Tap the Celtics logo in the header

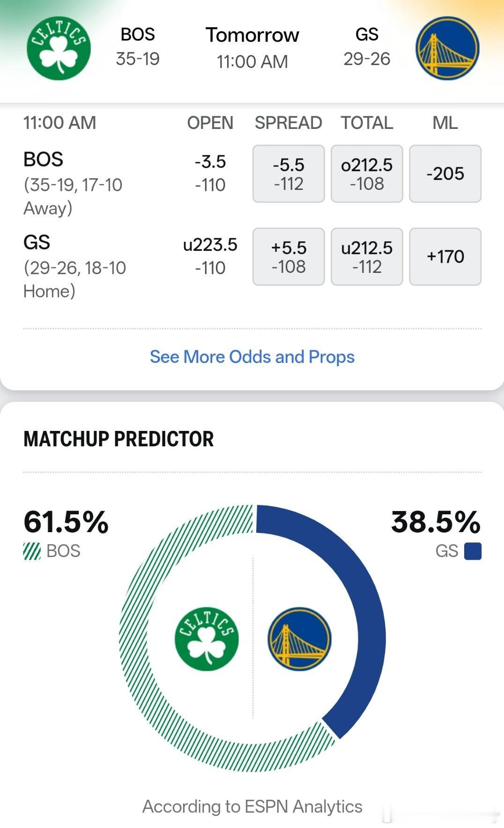(59, 48)
